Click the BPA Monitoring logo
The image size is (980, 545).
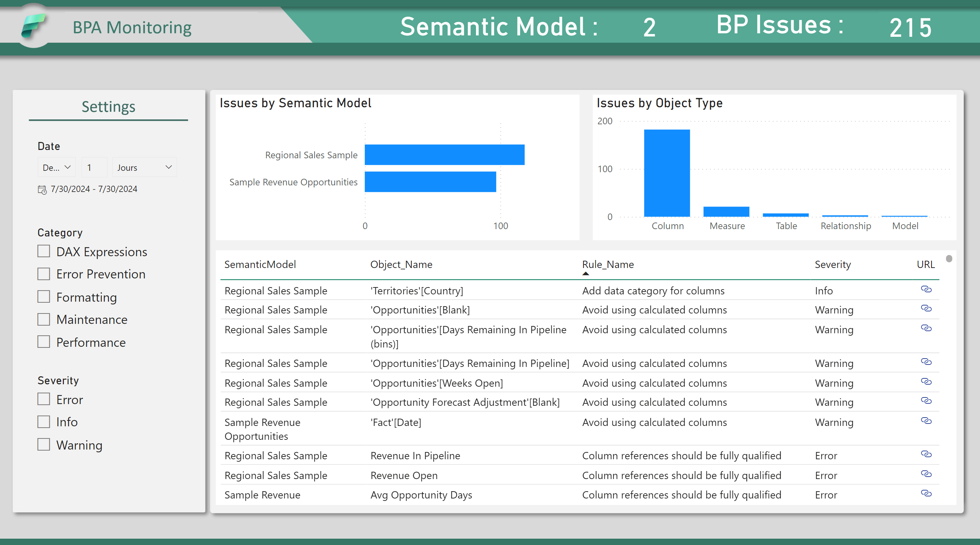(x=34, y=25)
